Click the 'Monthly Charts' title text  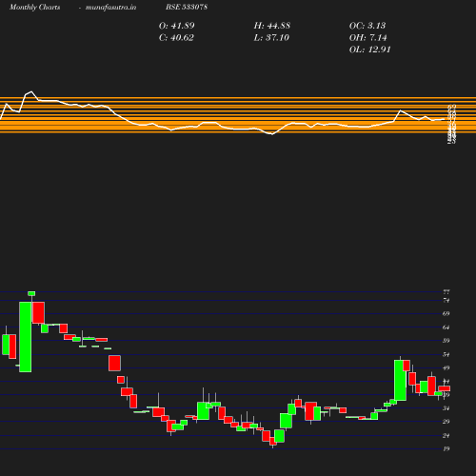coord(35,7)
